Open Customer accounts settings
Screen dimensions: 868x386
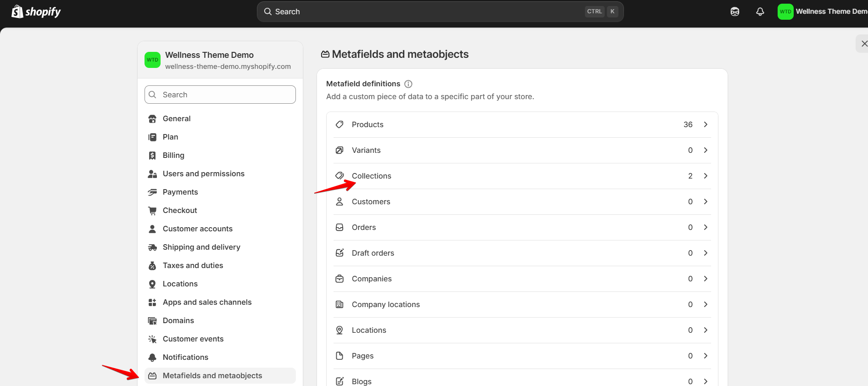220,229
